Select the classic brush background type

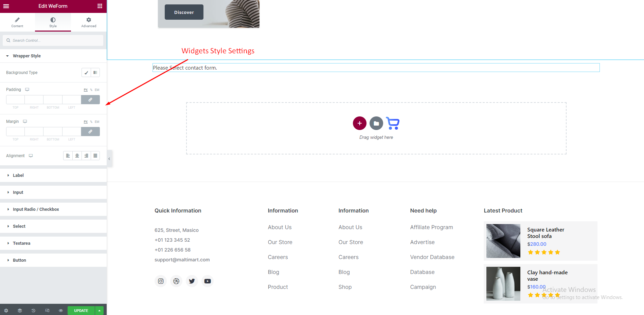[x=86, y=73]
